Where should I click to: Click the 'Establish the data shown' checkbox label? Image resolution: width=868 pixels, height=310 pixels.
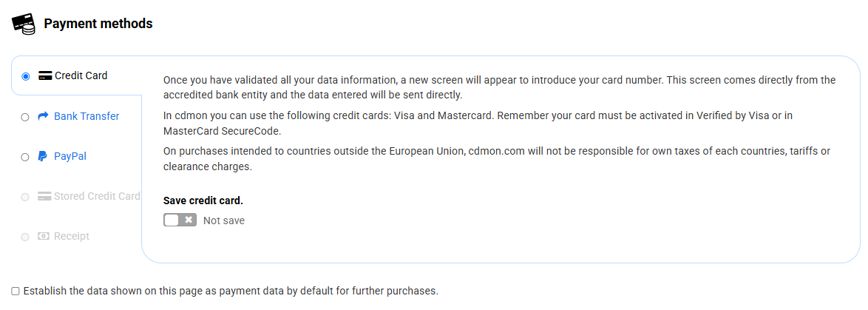click(231, 291)
